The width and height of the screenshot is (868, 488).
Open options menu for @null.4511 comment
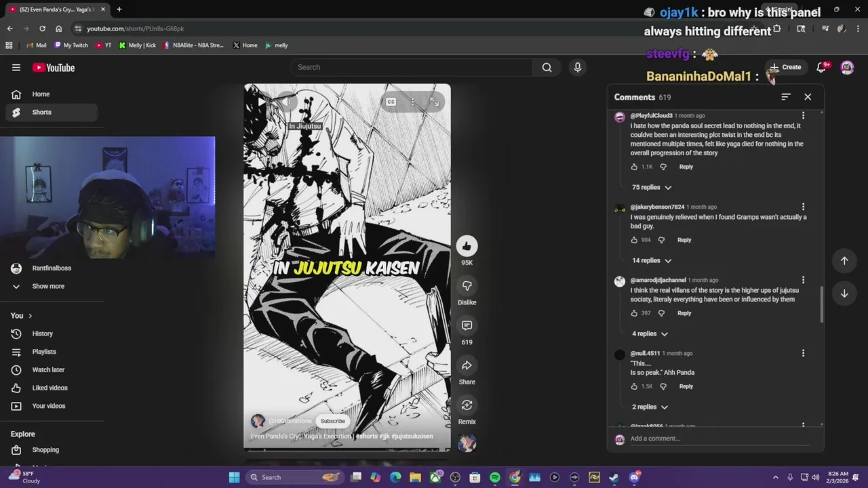(803, 353)
